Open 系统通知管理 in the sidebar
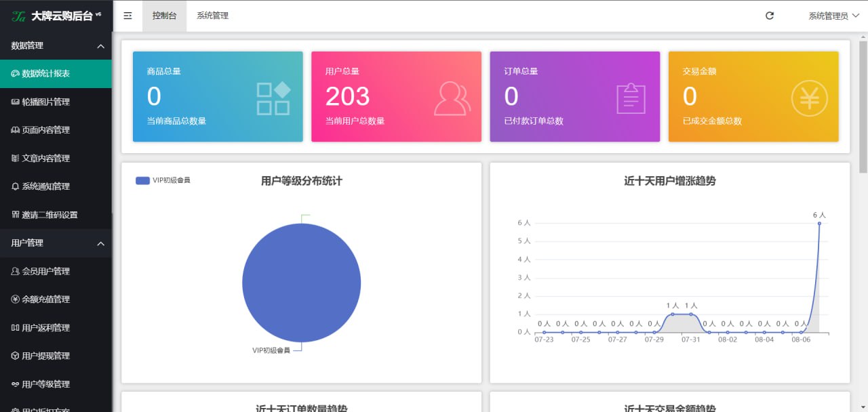Screen dimensions: 868x412 pyautogui.click(x=46, y=186)
